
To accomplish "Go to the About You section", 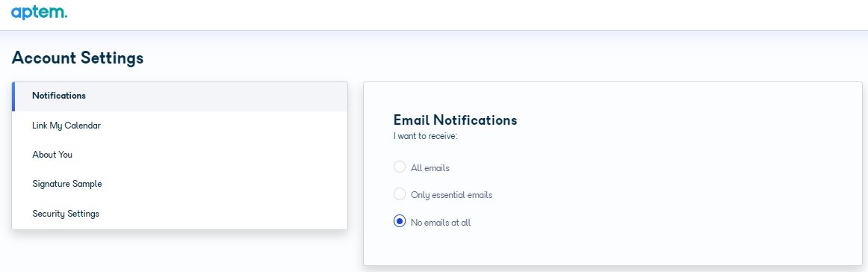I will click(x=180, y=155).
